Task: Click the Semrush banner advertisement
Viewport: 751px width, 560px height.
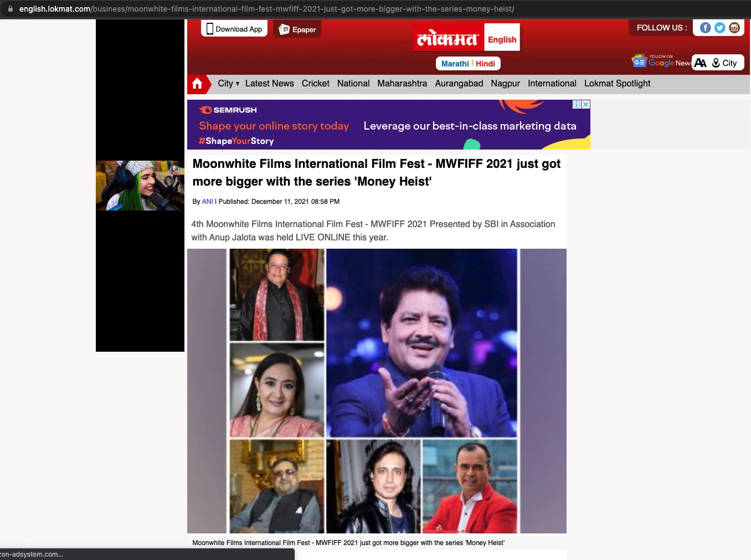Action: tap(389, 125)
